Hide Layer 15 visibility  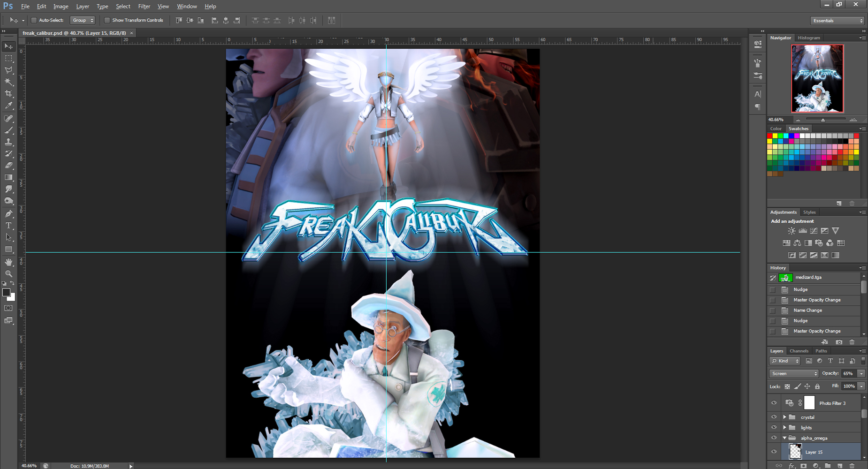[x=774, y=452]
